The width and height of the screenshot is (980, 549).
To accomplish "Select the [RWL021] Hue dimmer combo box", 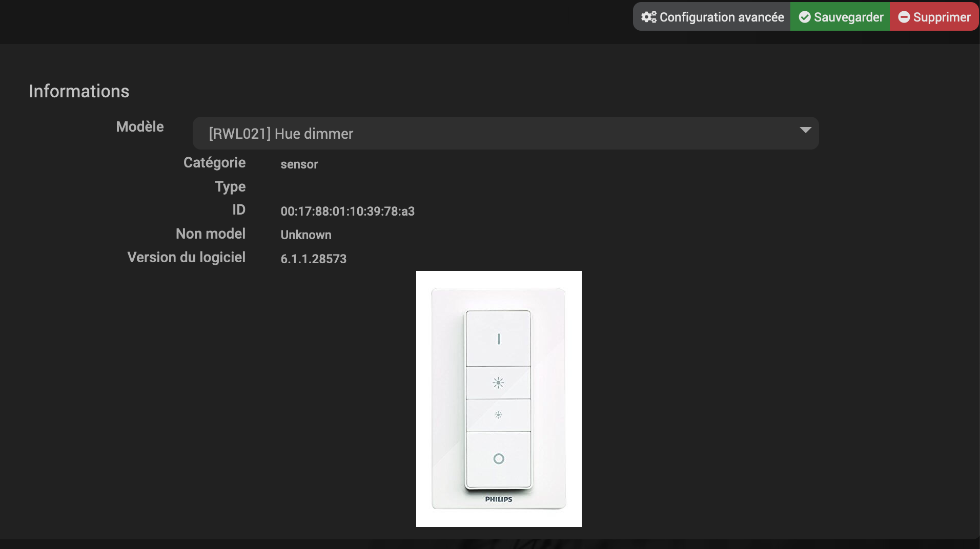I will (x=505, y=133).
